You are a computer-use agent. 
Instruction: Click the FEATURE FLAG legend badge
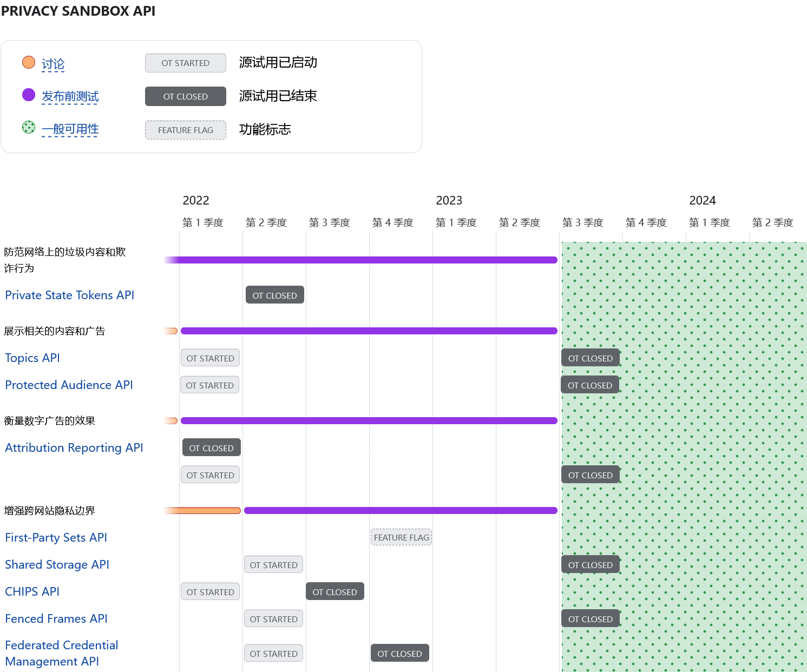(x=186, y=130)
